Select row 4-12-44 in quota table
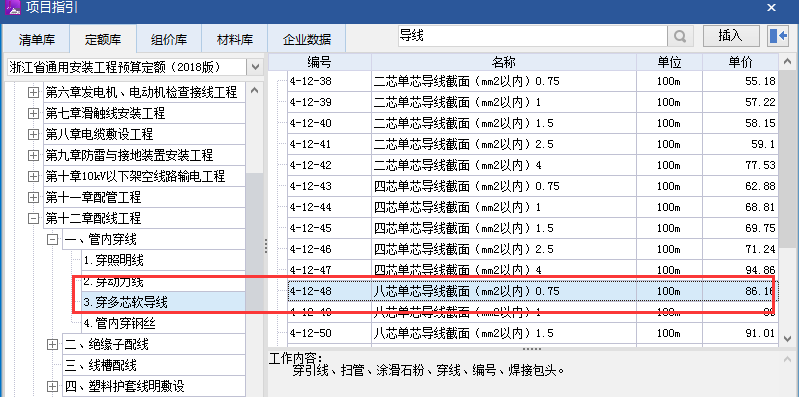799x397 pixels. coord(533,207)
